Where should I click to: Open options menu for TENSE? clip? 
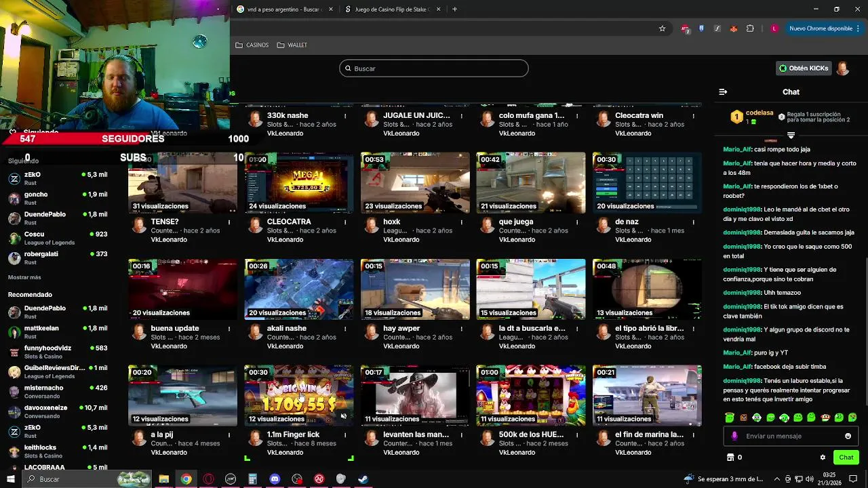[x=229, y=222]
